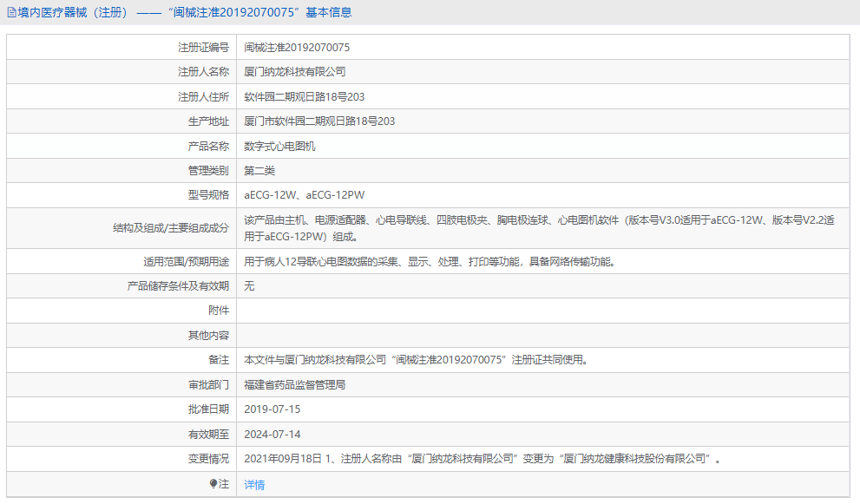Viewport: 860px width, 504px height.
Task: Click the registrant name 厦门纳龙科技有限公司
Action: pyautogui.click(x=296, y=72)
